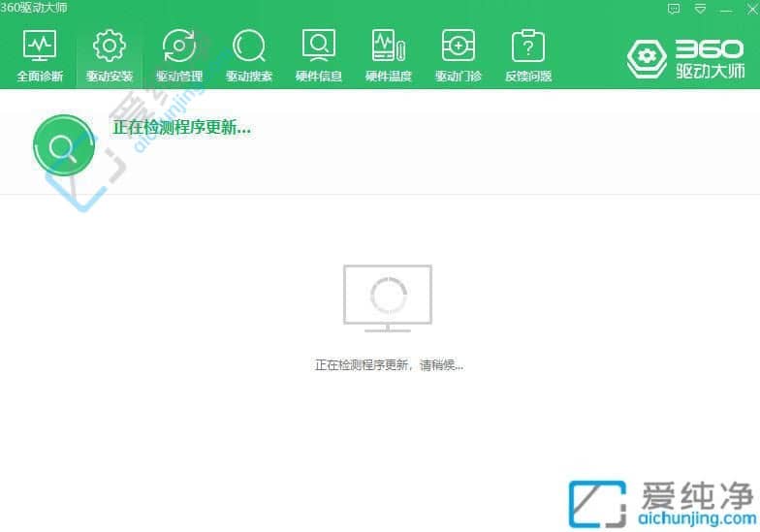Click the 正在检测程序更新... heading
This screenshot has width=760, height=532.
(182, 128)
